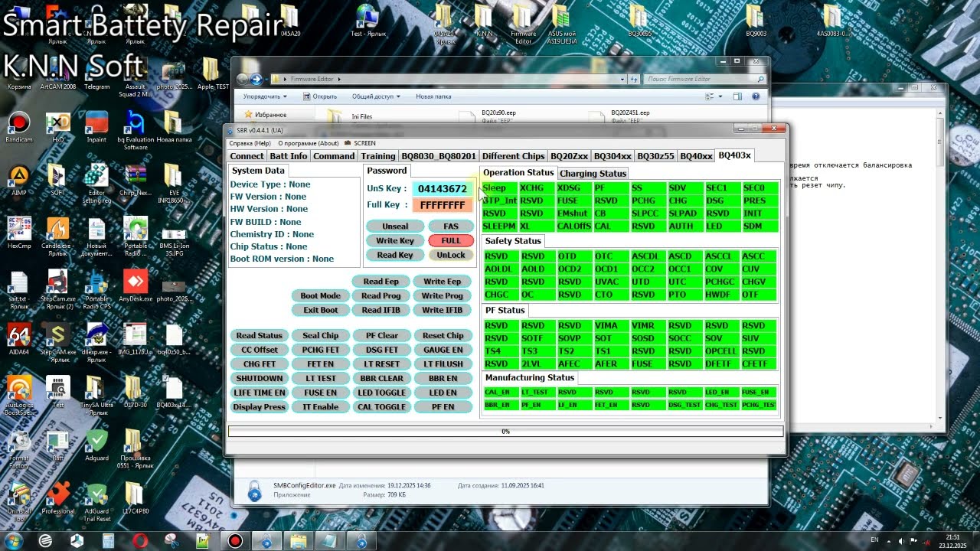
Task: Open the bq Evaluation Software shortcut
Action: (136, 130)
